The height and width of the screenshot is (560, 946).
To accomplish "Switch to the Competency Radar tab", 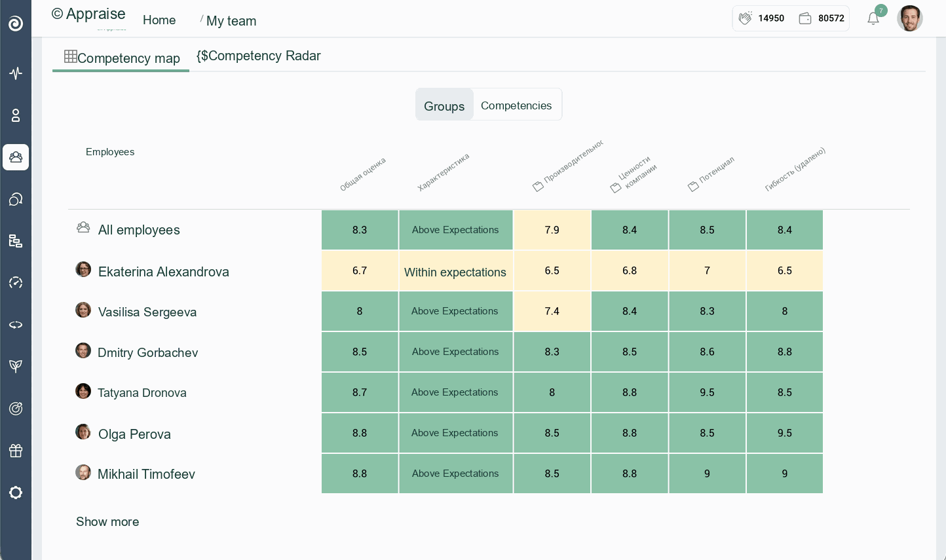I will pyautogui.click(x=259, y=56).
